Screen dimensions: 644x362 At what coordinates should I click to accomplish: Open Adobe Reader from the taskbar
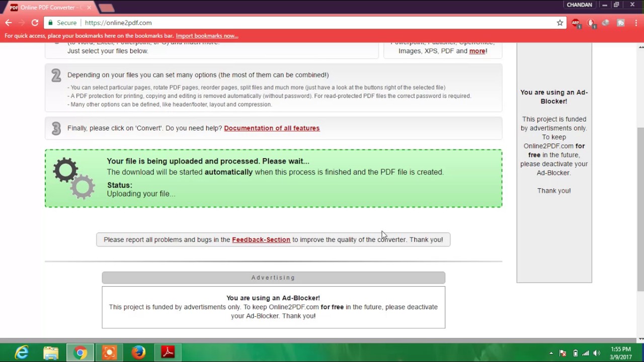(x=168, y=352)
